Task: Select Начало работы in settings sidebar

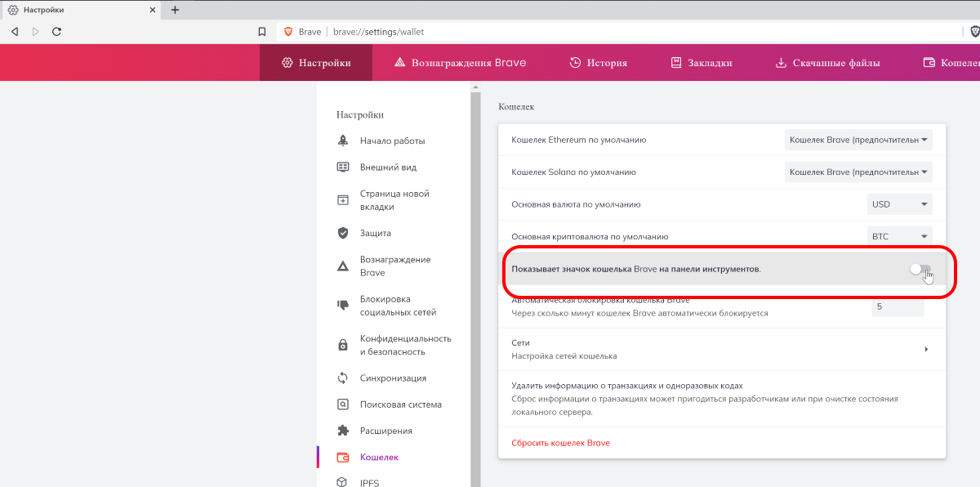Action: 392,141
